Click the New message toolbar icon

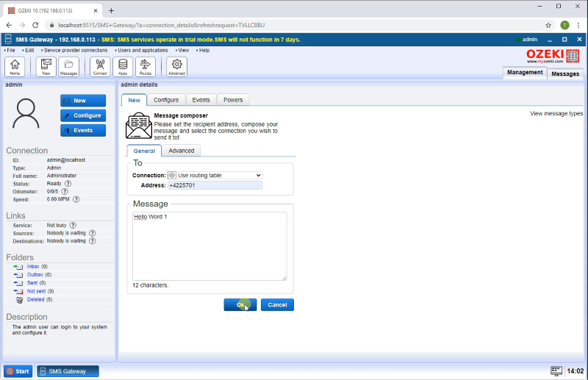click(x=46, y=67)
